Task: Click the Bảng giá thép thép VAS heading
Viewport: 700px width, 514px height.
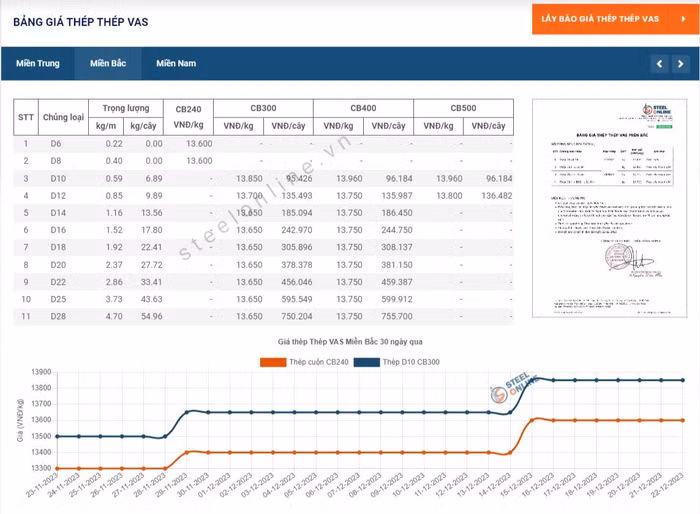Action: tap(81, 22)
